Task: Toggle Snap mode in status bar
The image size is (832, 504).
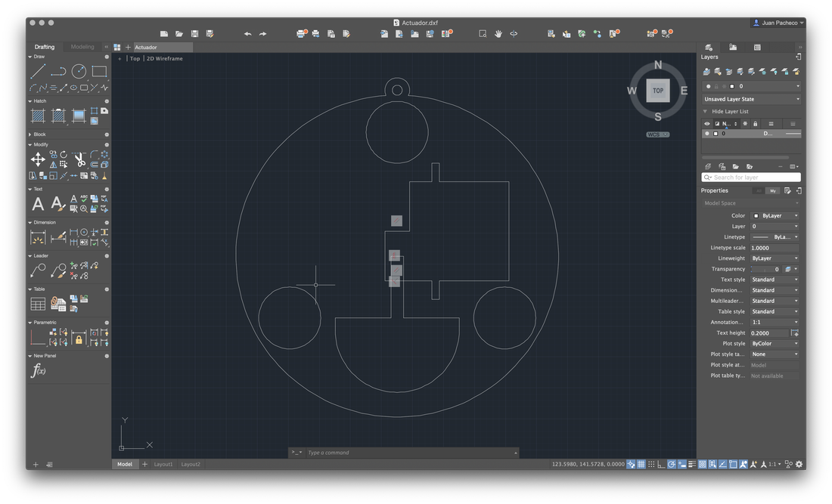Action: 651,464
